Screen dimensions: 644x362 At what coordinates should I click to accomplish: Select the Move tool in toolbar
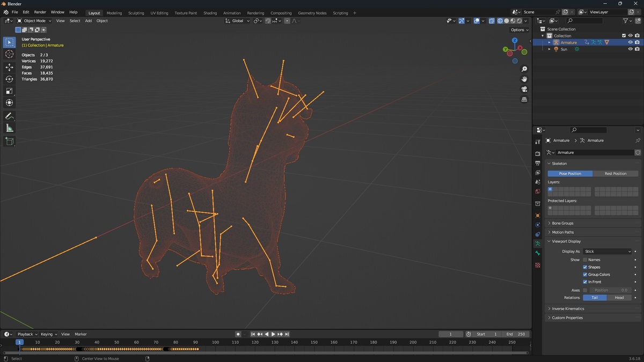pyautogui.click(x=9, y=67)
